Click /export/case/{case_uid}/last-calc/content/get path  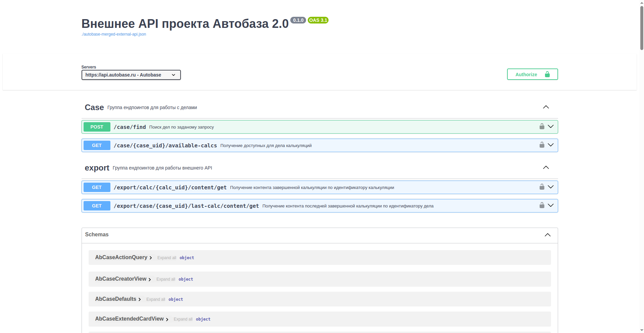186,206
